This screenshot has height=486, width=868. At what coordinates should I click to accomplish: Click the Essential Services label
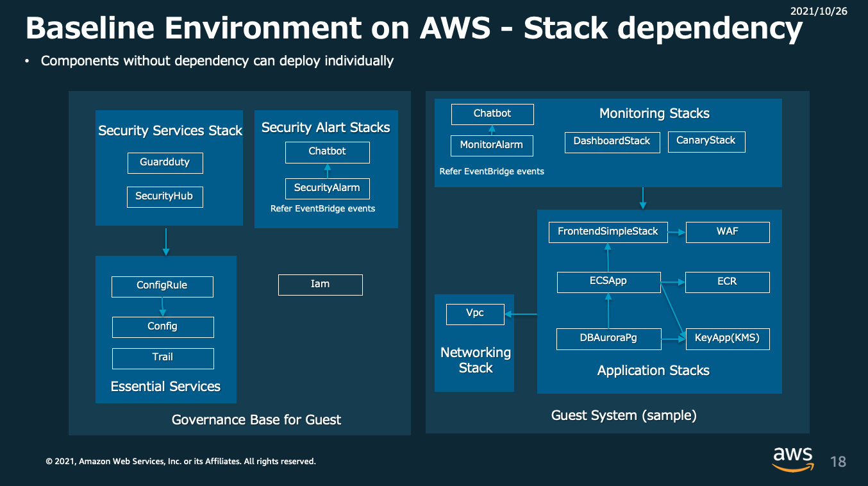tap(165, 387)
